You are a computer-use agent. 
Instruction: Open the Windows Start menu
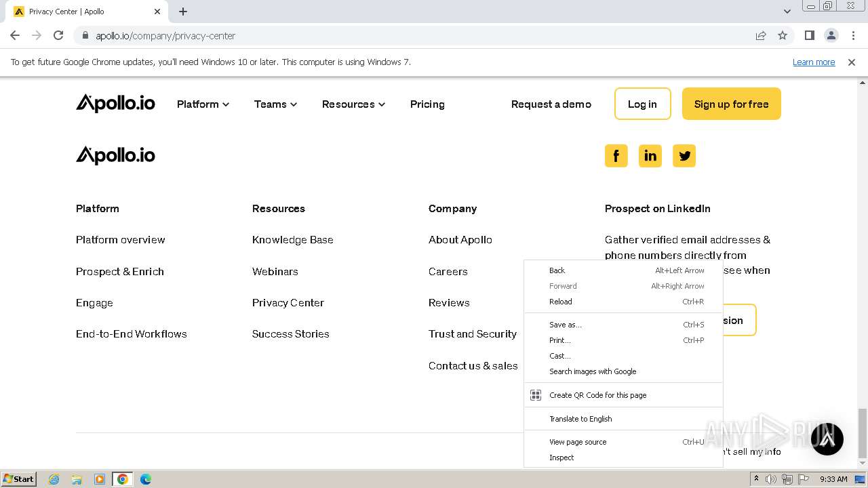coord(19,479)
